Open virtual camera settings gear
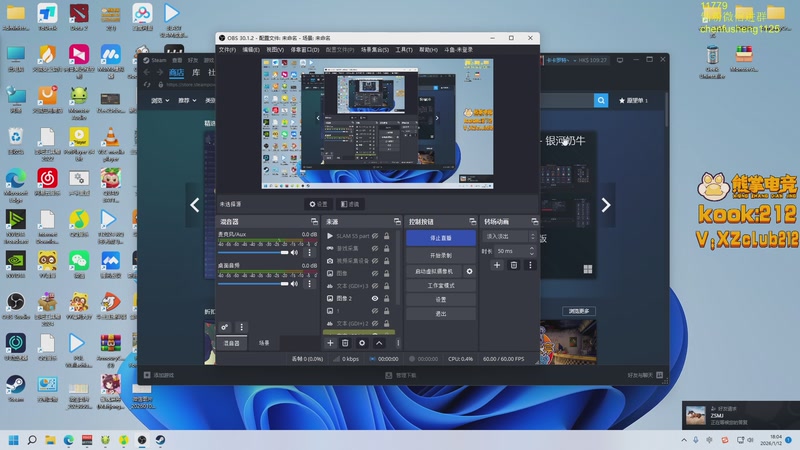The image size is (800, 450). [x=469, y=271]
